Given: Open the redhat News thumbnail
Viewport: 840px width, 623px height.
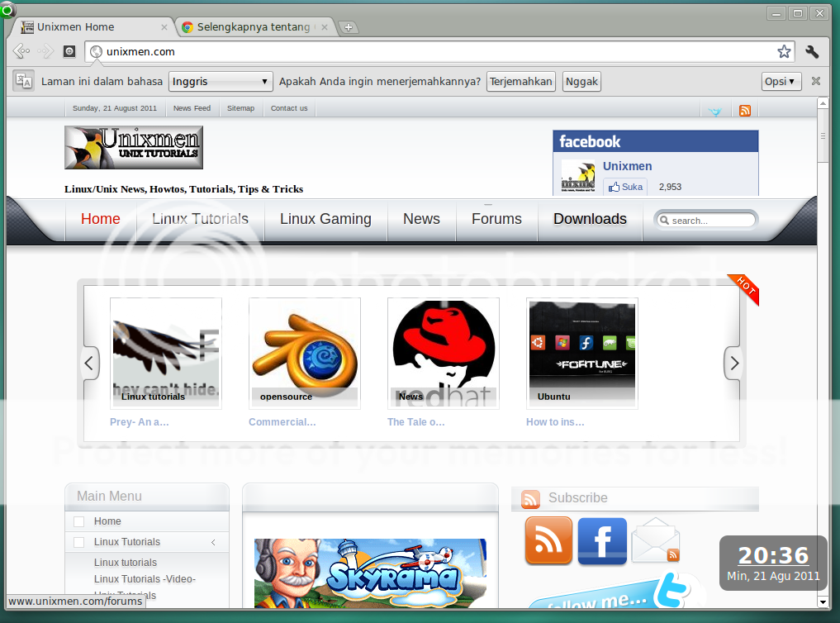Looking at the screenshot, I should click(x=443, y=354).
